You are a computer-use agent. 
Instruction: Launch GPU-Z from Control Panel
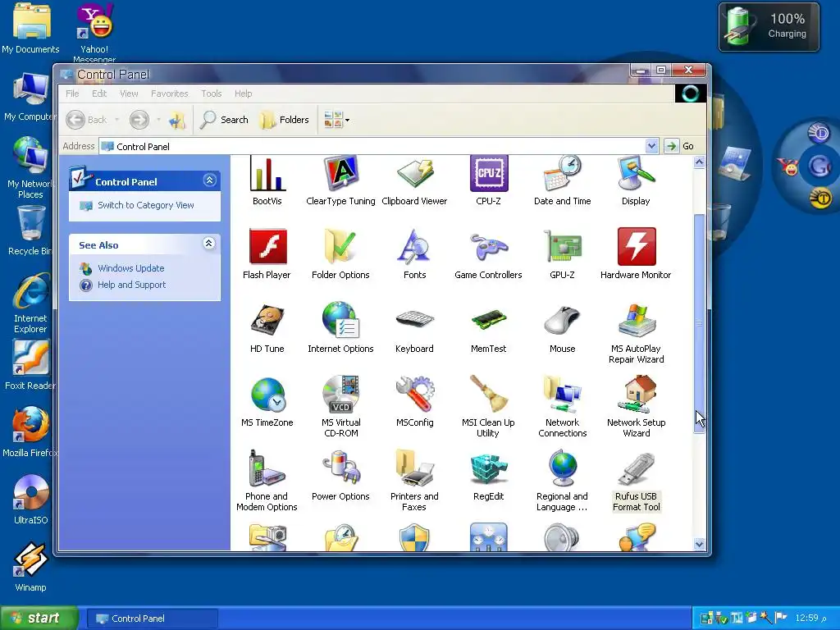coord(562,254)
